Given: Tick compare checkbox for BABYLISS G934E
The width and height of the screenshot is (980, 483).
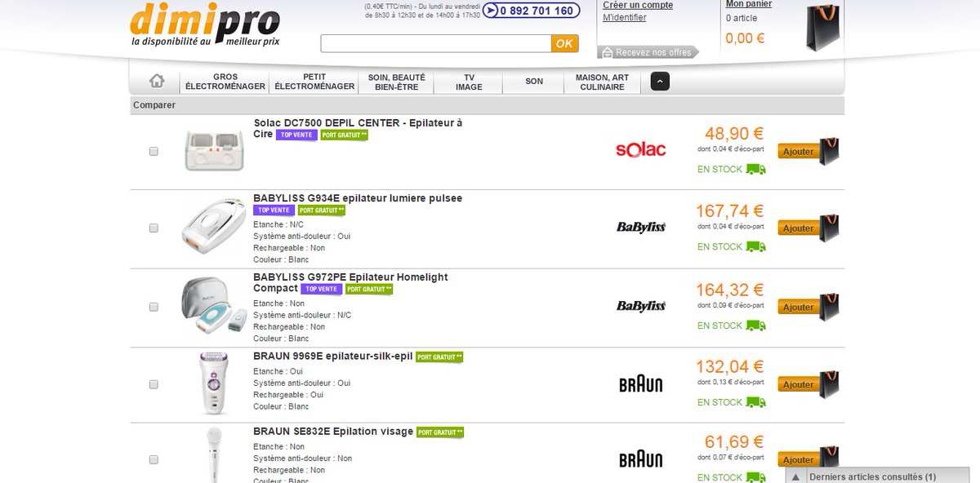Looking at the screenshot, I should click(154, 228).
